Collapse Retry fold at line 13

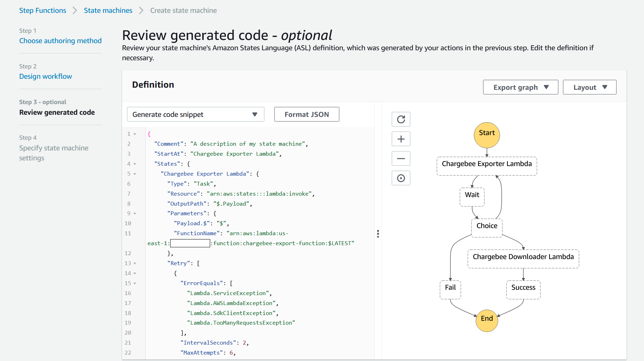(135, 263)
